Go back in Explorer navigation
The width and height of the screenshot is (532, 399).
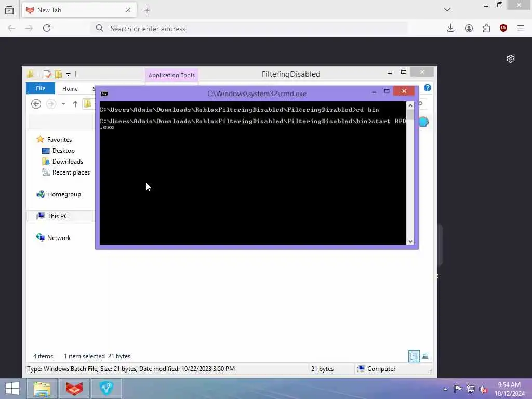[36, 103]
